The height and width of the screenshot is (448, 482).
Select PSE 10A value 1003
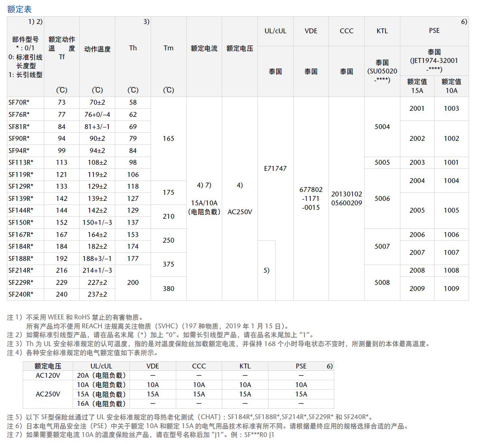click(x=452, y=108)
